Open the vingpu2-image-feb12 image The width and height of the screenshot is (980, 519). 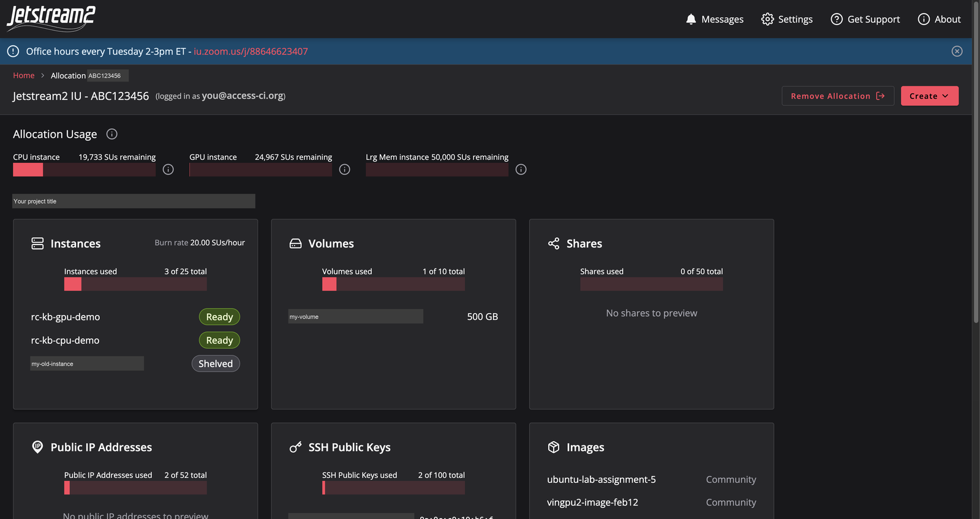593,502
